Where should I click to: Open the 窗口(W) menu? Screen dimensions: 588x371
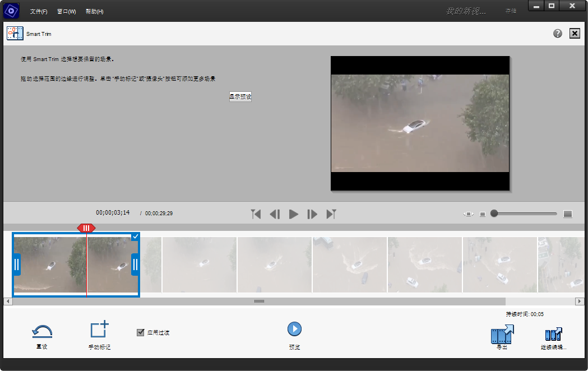point(66,12)
